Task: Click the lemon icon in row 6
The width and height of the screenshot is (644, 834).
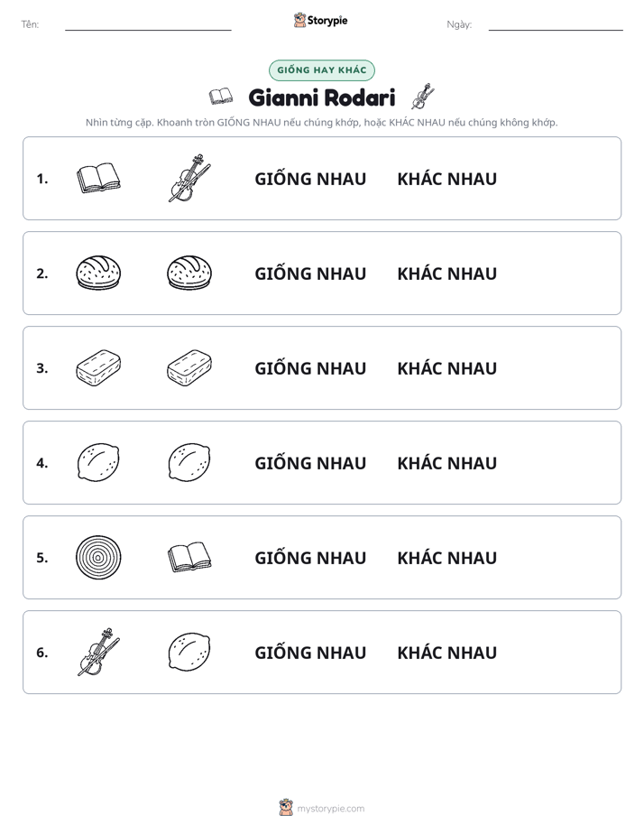Action: coord(189,652)
